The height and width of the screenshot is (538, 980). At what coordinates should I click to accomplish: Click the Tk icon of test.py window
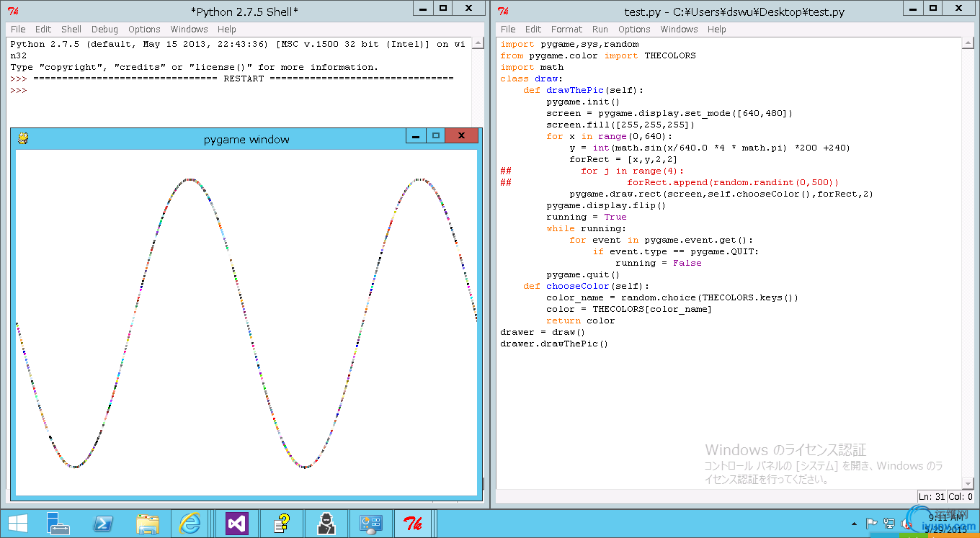click(x=504, y=11)
